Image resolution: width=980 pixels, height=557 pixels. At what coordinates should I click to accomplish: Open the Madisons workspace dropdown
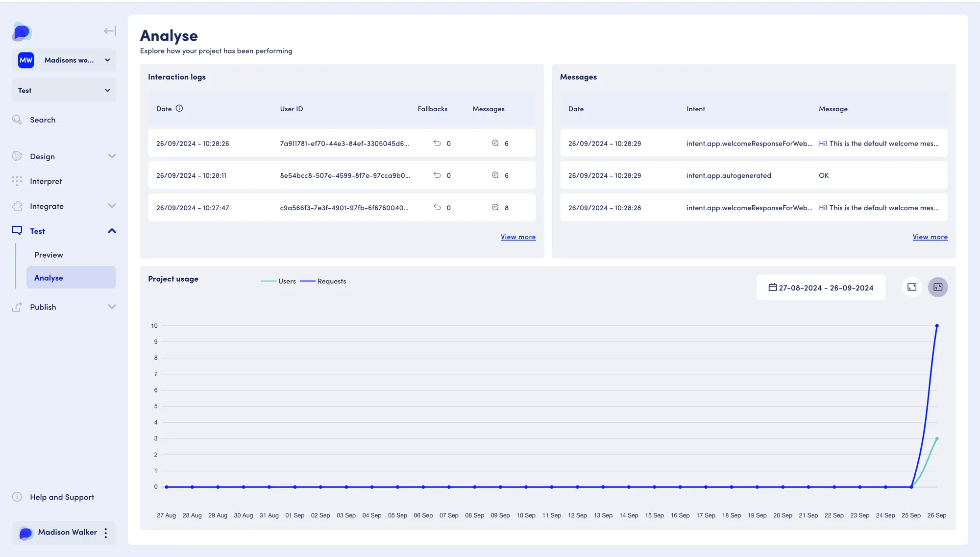(64, 60)
